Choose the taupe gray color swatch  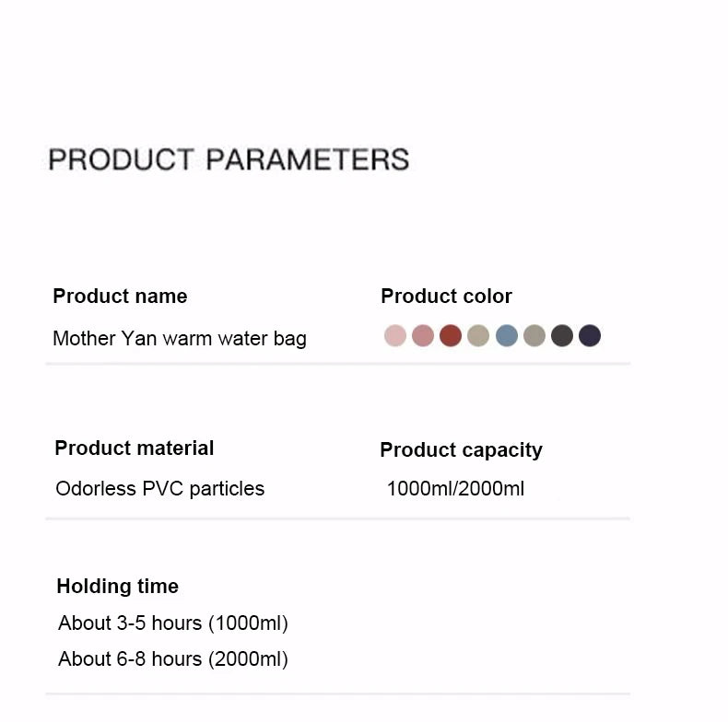[534, 336]
